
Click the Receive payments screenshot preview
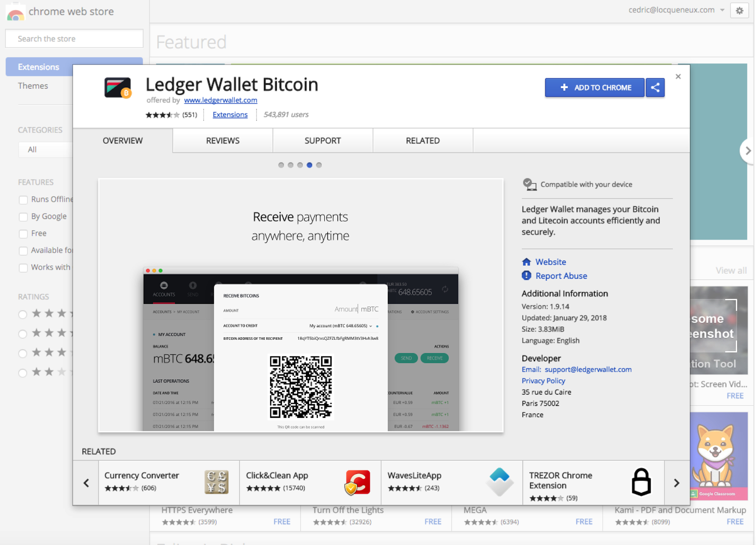[x=301, y=305]
